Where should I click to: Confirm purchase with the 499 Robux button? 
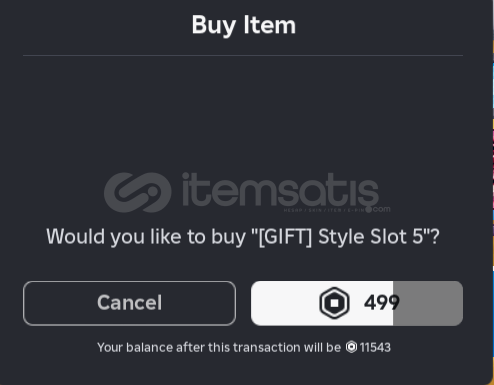pyautogui.click(x=357, y=303)
